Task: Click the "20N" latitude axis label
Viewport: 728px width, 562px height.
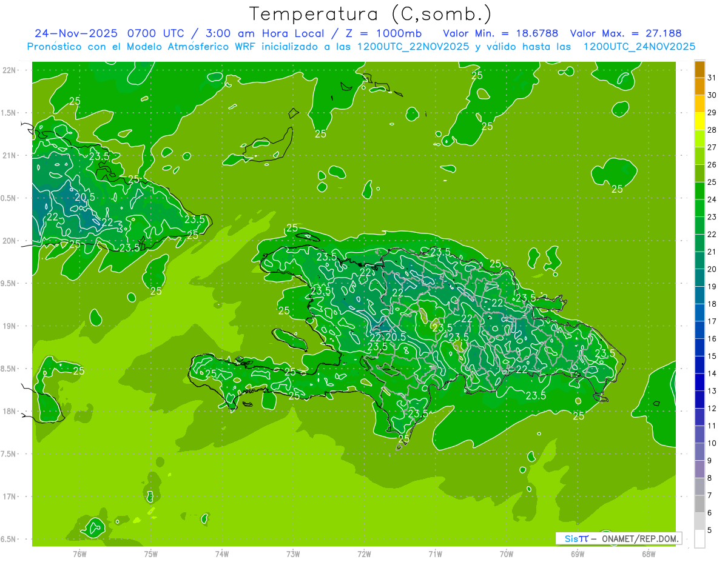Action: pos(10,241)
